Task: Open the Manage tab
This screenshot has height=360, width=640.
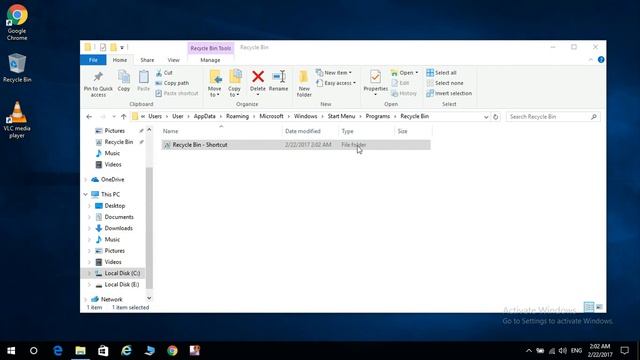Action: tap(210, 60)
